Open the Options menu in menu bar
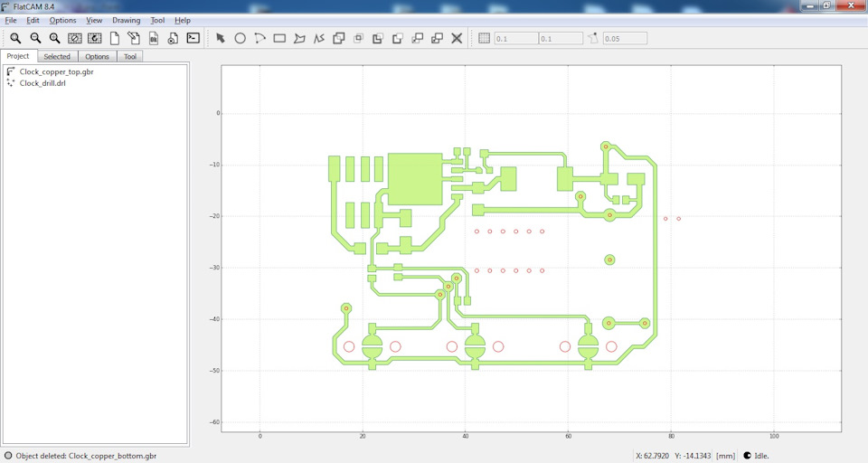Image resolution: width=868 pixels, height=463 pixels. click(x=62, y=21)
